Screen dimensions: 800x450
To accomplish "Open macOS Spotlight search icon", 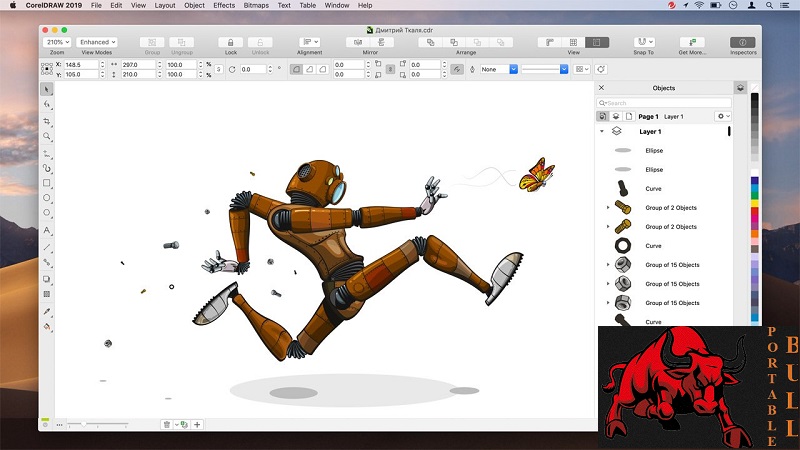I will pos(769,5).
